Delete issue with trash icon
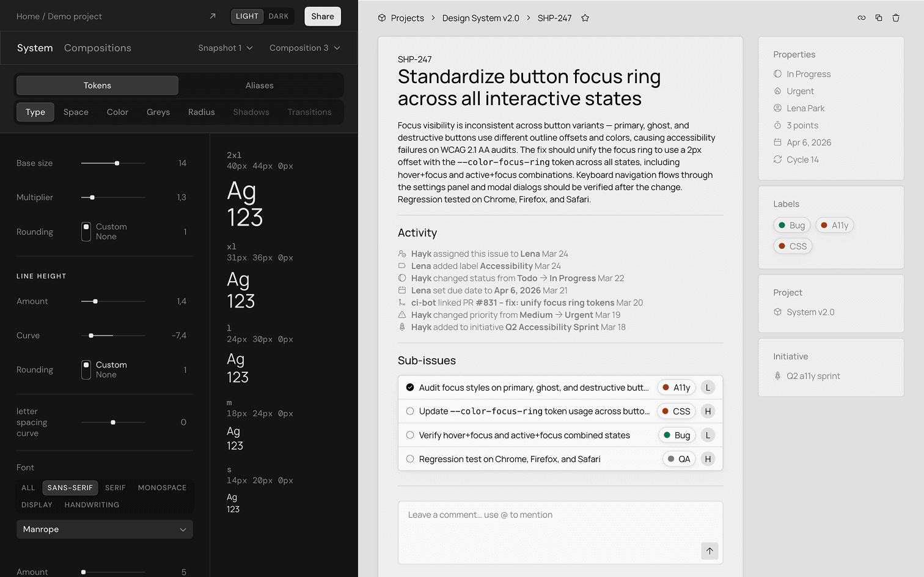The image size is (924, 577). 896,18
